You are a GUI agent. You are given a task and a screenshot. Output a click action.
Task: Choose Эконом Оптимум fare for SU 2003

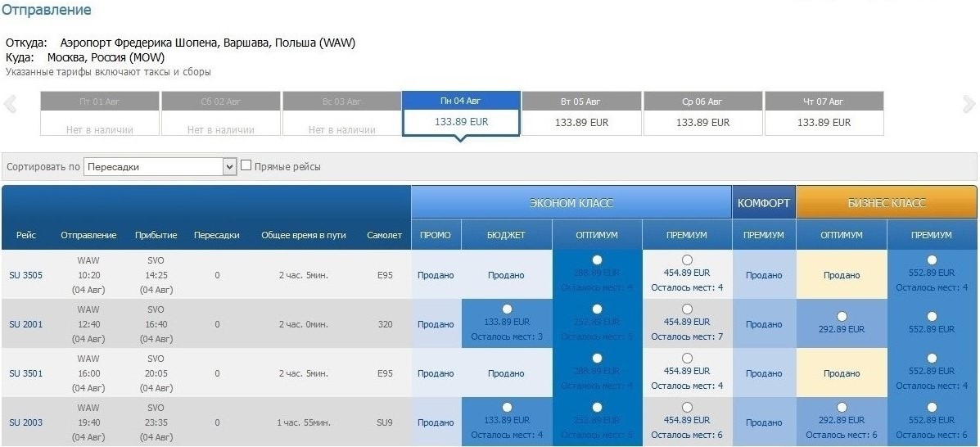[x=597, y=408]
